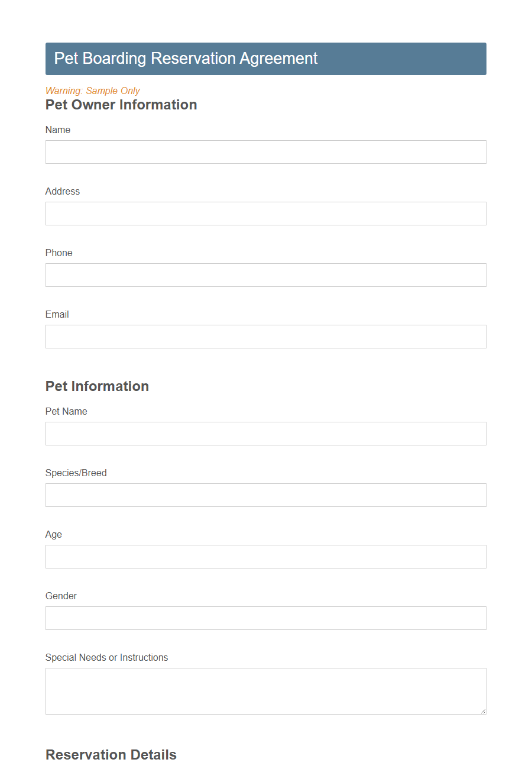Click the Address input field
This screenshot has height=769, width=532.
click(266, 214)
